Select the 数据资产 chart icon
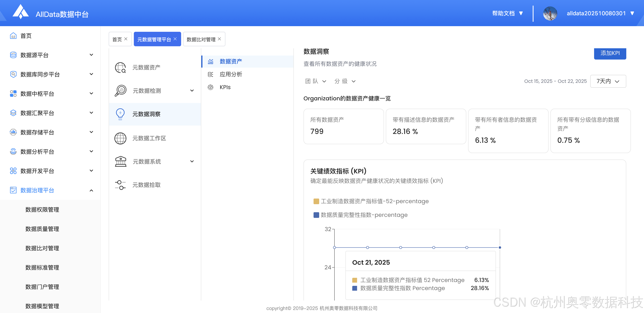Image resolution: width=644 pixels, height=313 pixels. pyautogui.click(x=211, y=61)
